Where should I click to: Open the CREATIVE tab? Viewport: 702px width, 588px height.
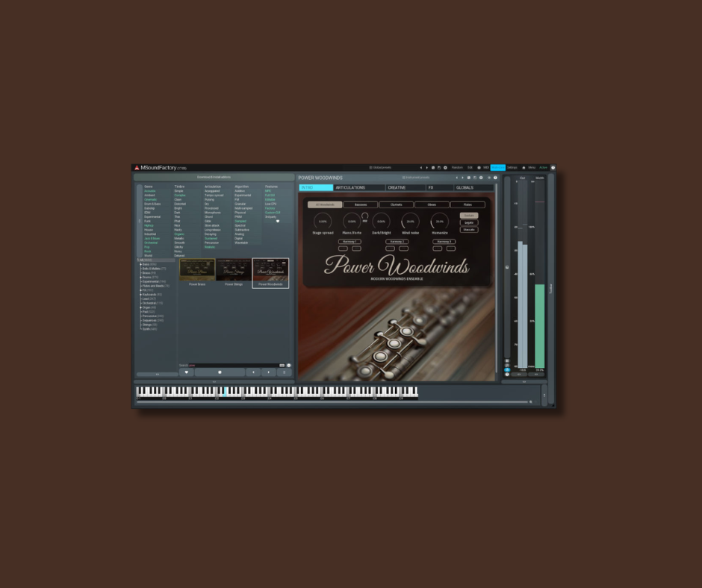point(406,187)
